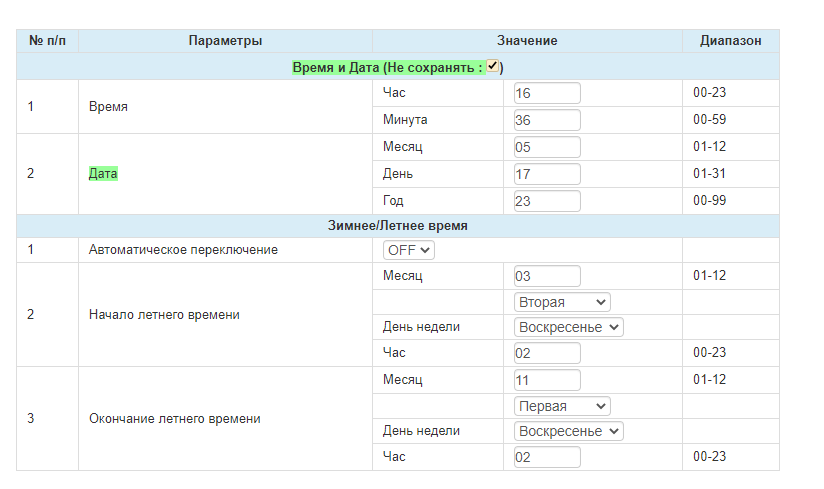Click summer time end month field showing 11
The height and width of the screenshot is (489, 824).
pos(546,380)
